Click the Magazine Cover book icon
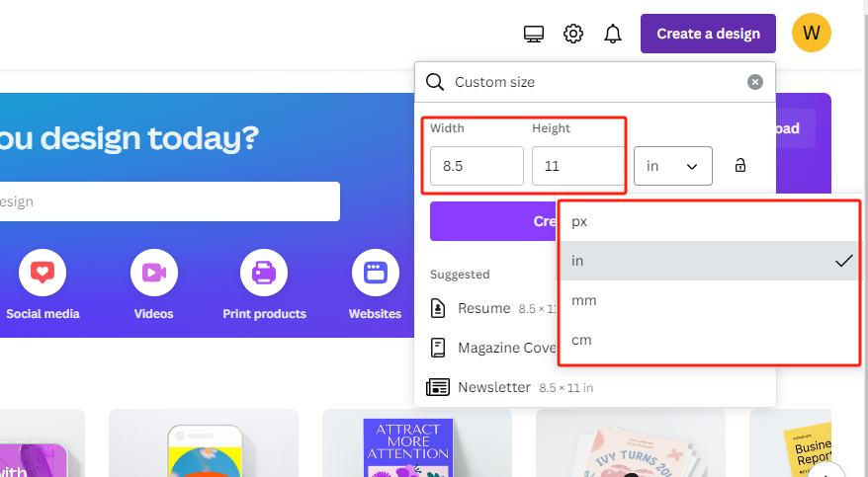Viewport: 868px width, 477px height. [x=438, y=348]
